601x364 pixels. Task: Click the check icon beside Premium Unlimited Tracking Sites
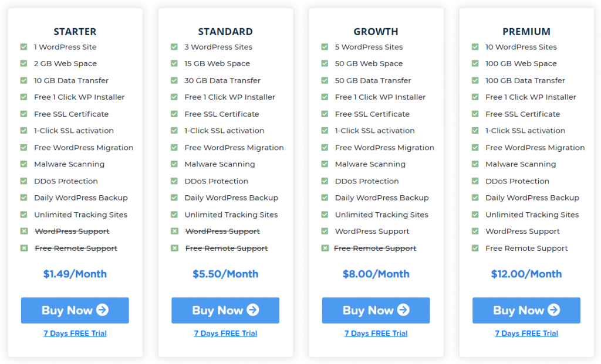(x=475, y=215)
